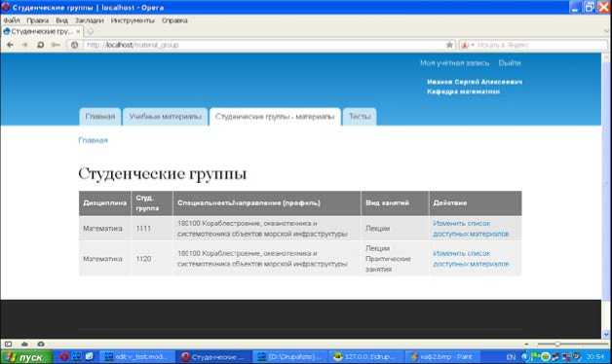This screenshot has width=612, height=364.
Task: Open the Закладки menu
Action: click(90, 20)
